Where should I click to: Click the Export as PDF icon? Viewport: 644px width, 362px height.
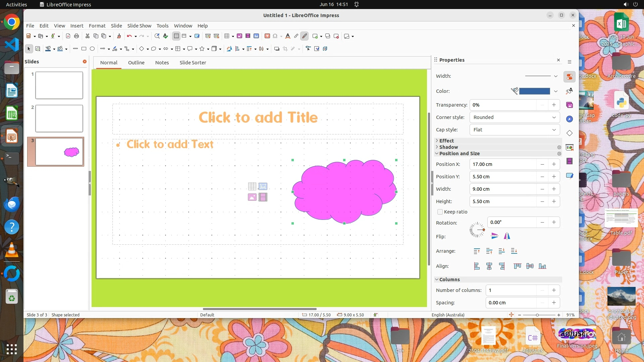tap(68, 36)
